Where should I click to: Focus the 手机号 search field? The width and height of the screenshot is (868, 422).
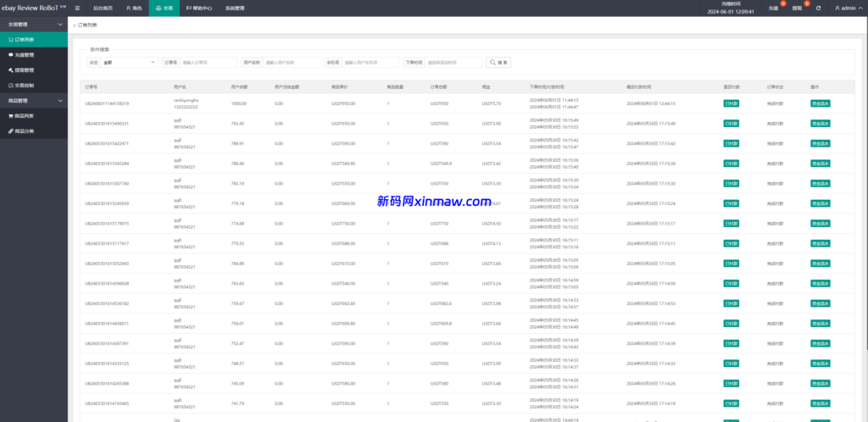[x=370, y=63]
